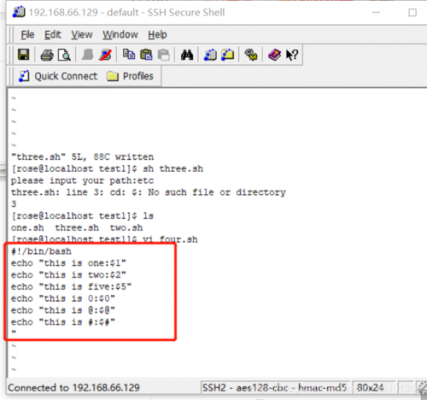Click the binoculars Find icon
Image resolution: width=427 pixels, height=400 pixels.
coord(187,55)
